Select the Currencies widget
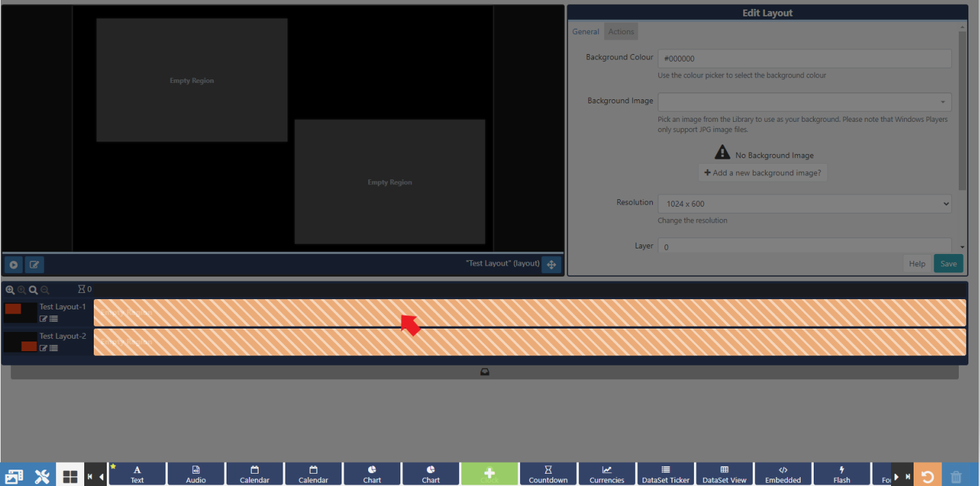Screen dimensions: 980x486 pyautogui.click(x=607, y=474)
